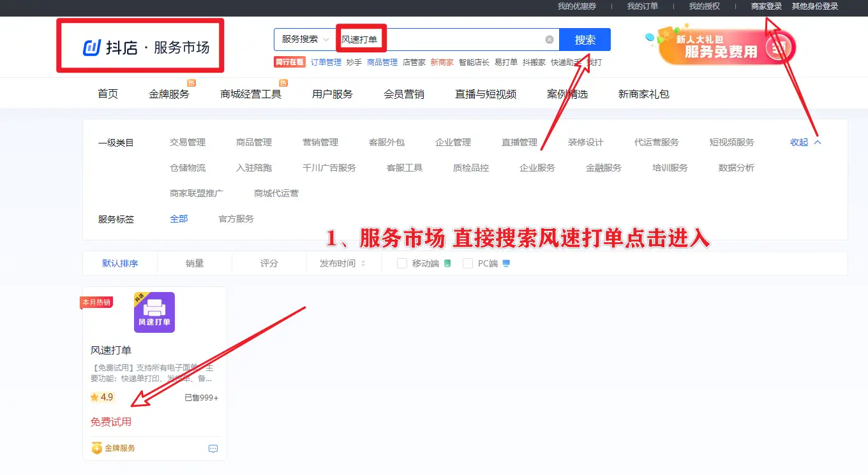
Task: Check the PC端 checkbox
Action: [468, 263]
